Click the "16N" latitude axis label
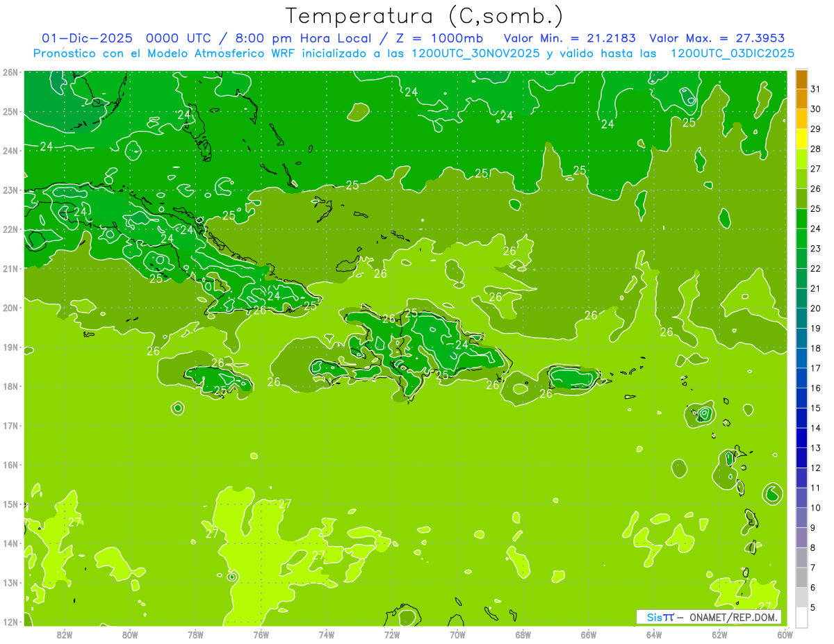The width and height of the screenshot is (834, 644). click(10, 465)
